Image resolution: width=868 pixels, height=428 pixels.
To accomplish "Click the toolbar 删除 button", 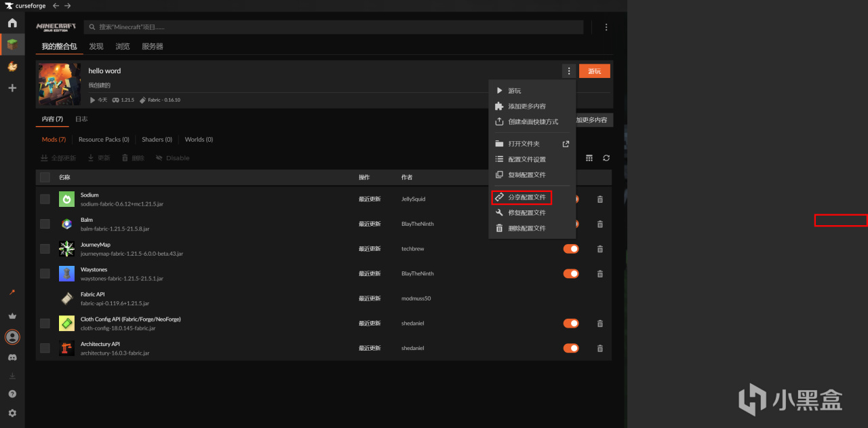I will 133,158.
